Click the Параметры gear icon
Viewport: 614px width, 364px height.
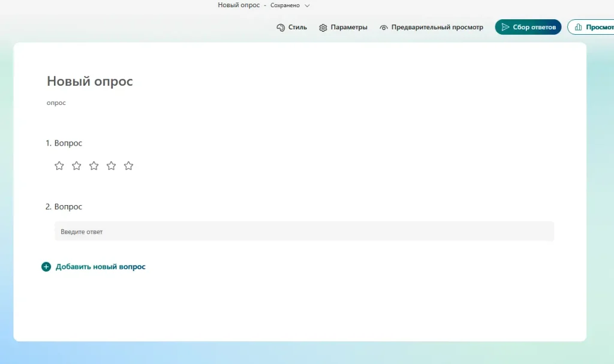point(323,28)
